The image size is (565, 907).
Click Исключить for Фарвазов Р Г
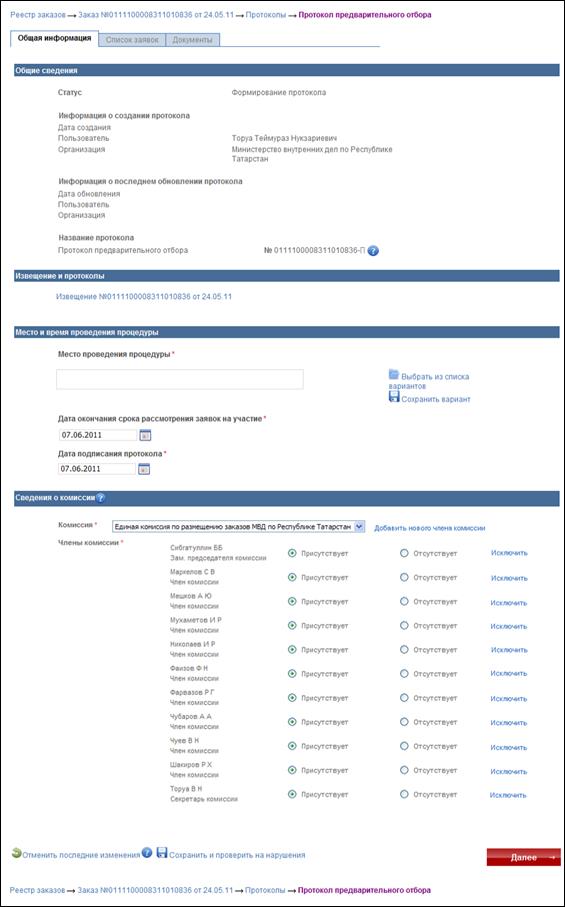coord(509,699)
